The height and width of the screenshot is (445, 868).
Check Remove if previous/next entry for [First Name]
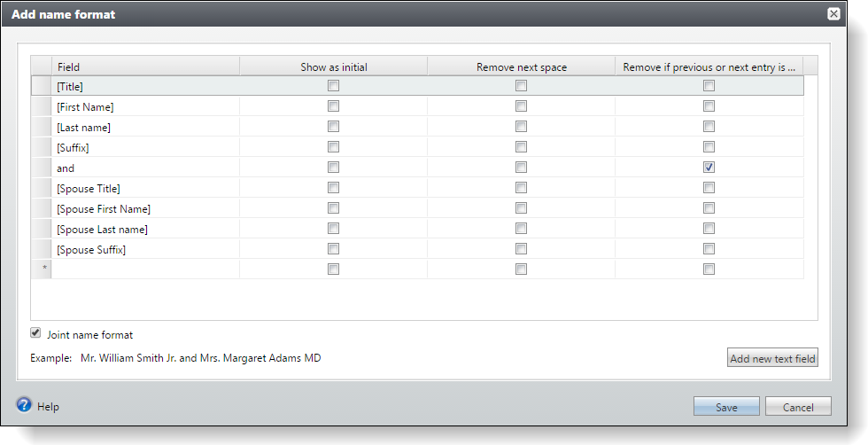tap(709, 106)
